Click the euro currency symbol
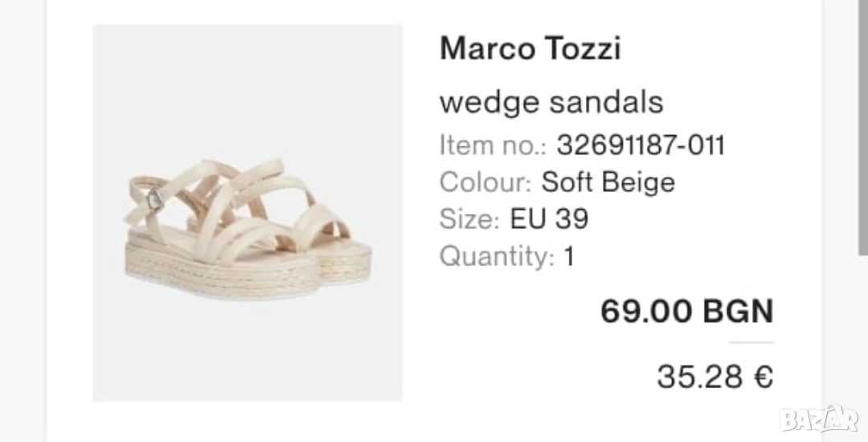The width and height of the screenshot is (868, 442). point(764,376)
